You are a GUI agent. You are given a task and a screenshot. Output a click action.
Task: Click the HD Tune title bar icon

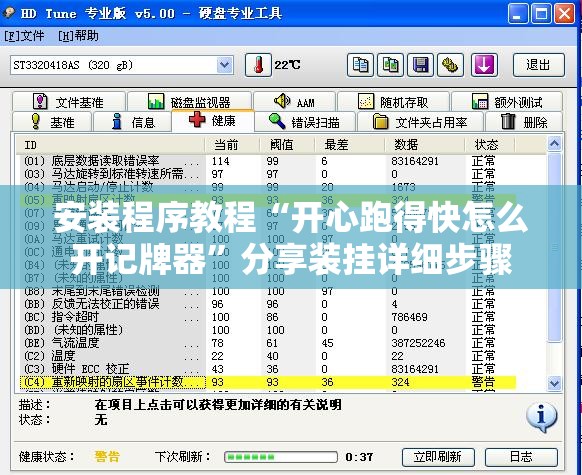pyautogui.click(x=8, y=13)
